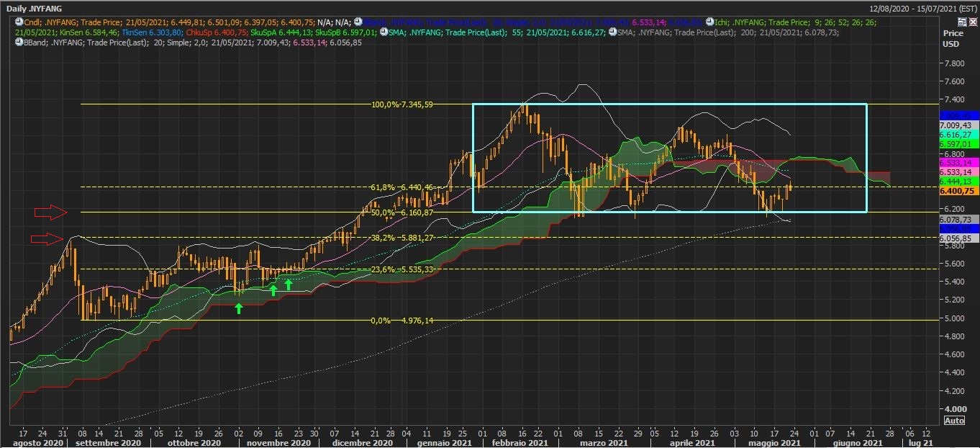Click the cyan 6.616,27 price tag
This screenshot has height=448, width=980.
point(958,135)
